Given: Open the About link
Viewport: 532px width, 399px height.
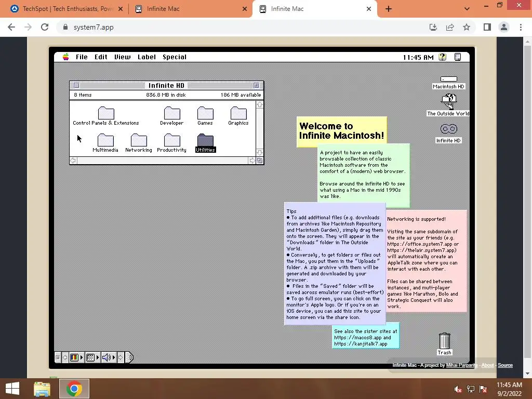Looking at the screenshot, I should (487, 365).
